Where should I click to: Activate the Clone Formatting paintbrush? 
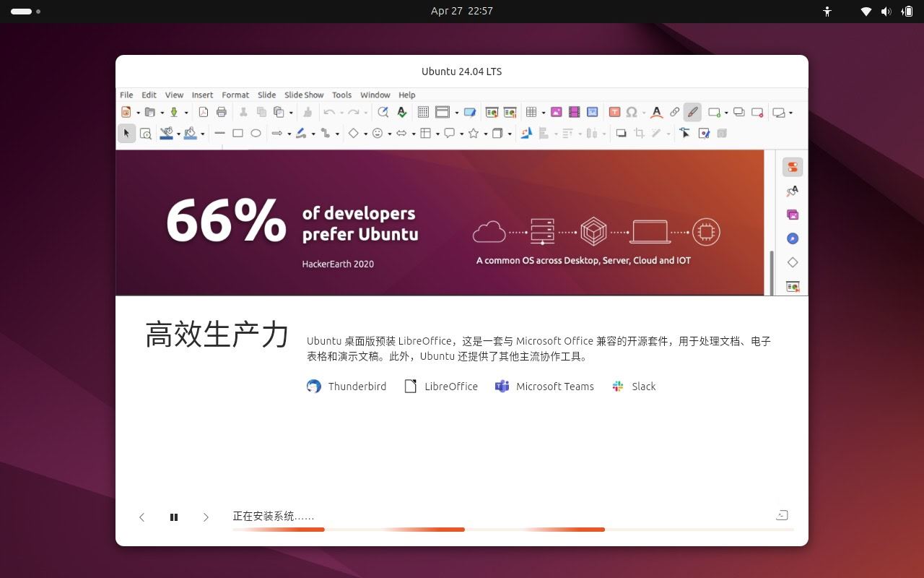307,112
